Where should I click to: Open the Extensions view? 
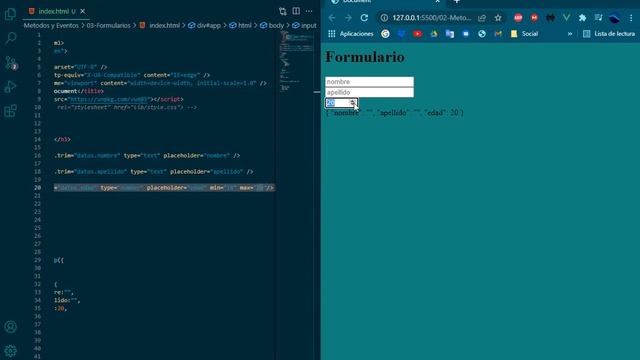(x=10, y=111)
